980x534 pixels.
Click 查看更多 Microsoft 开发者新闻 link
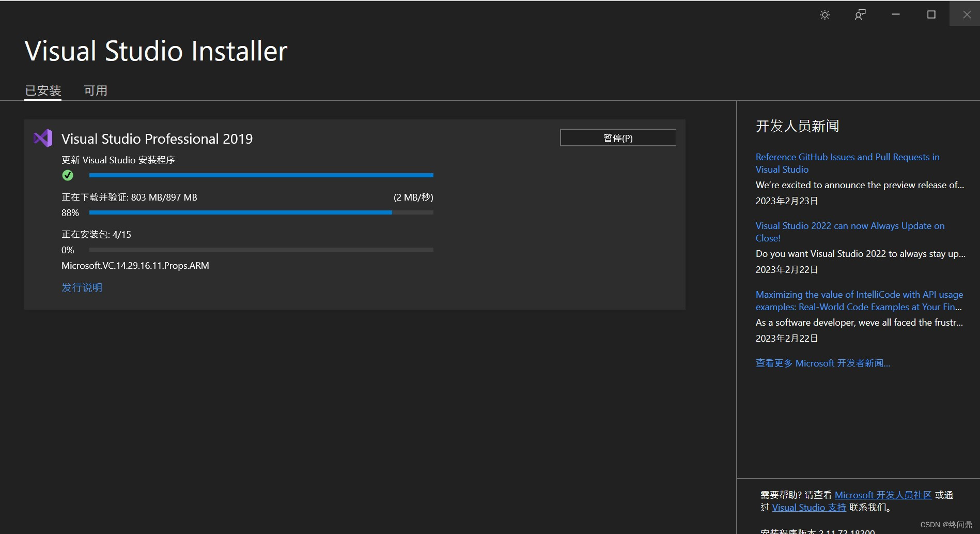[x=823, y=363]
